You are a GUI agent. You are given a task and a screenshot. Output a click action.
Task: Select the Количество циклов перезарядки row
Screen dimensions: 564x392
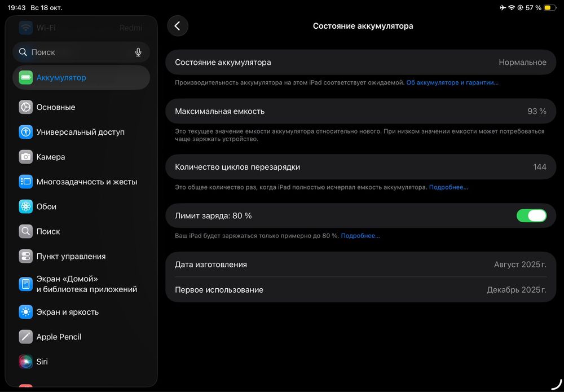click(x=361, y=167)
